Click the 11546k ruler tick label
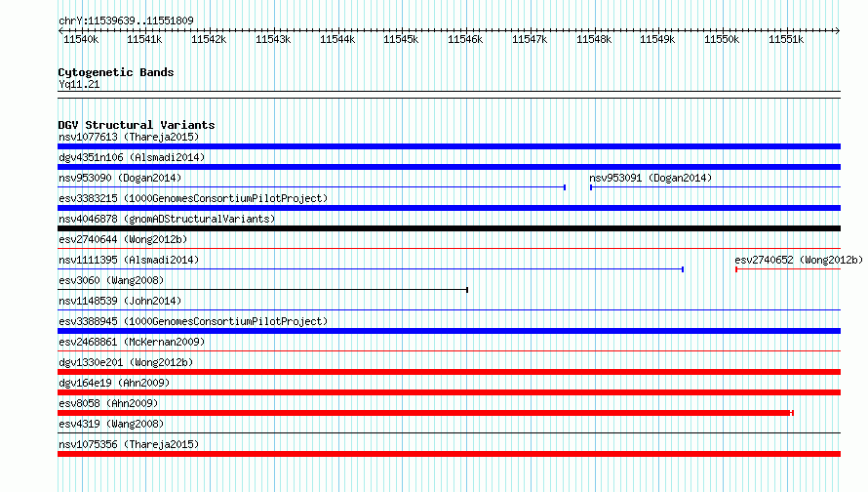This screenshot has width=868, height=492. (x=465, y=39)
